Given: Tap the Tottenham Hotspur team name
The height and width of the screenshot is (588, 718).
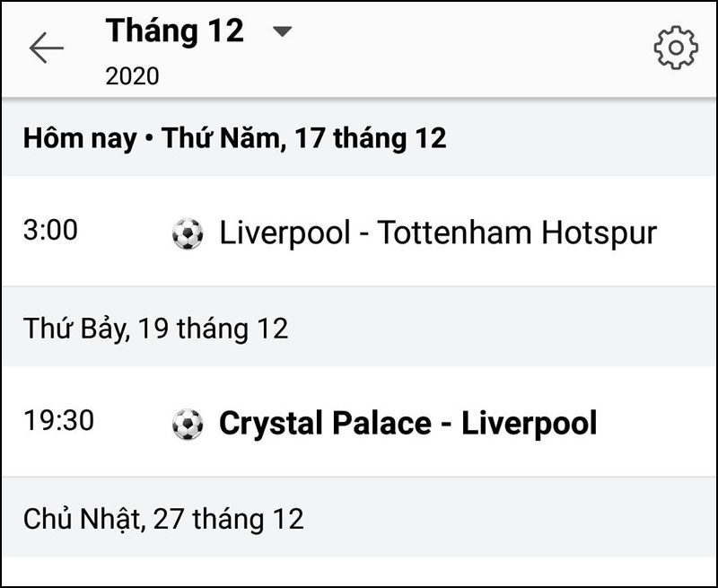Looking at the screenshot, I should click(x=517, y=233).
